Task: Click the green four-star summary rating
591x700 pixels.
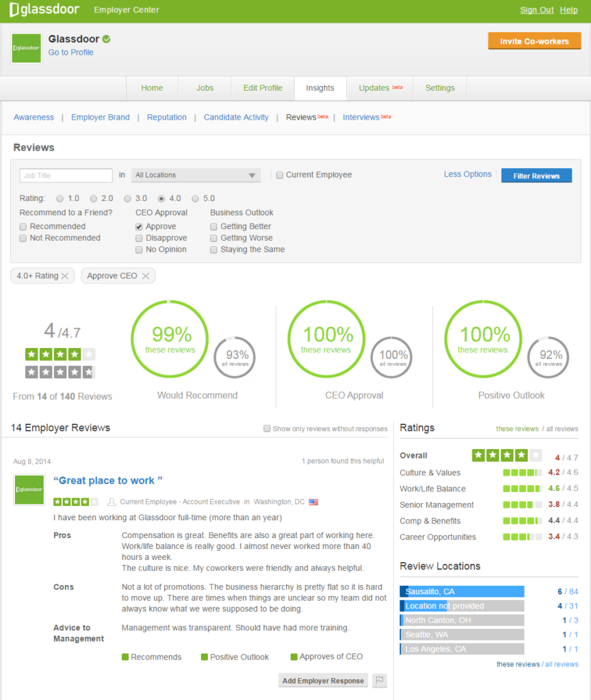Action: [x=60, y=355]
